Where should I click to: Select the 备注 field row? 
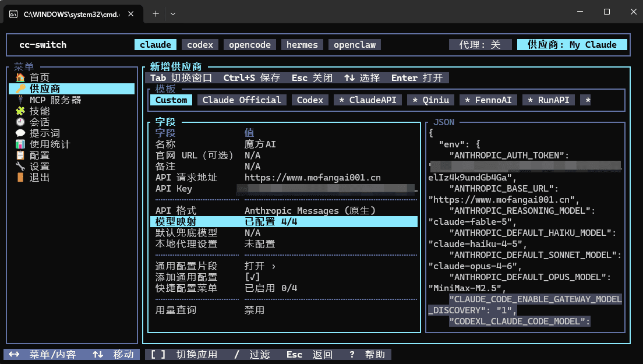coord(284,167)
